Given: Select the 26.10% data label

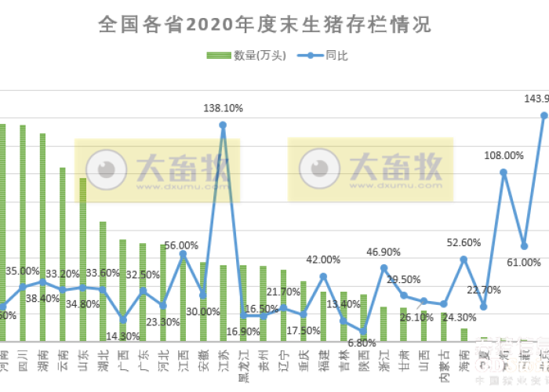Looking at the screenshot, I should click(416, 317).
